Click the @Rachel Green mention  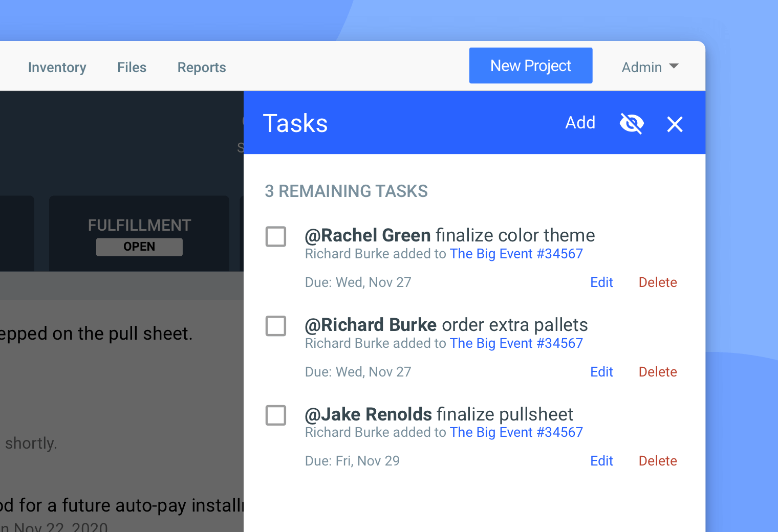click(x=368, y=235)
